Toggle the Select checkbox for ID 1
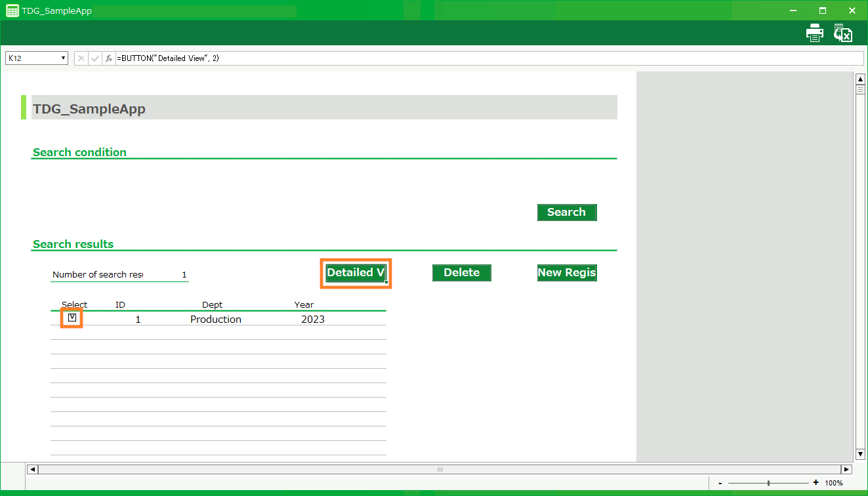Image resolution: width=868 pixels, height=496 pixels. pyautogui.click(x=72, y=318)
